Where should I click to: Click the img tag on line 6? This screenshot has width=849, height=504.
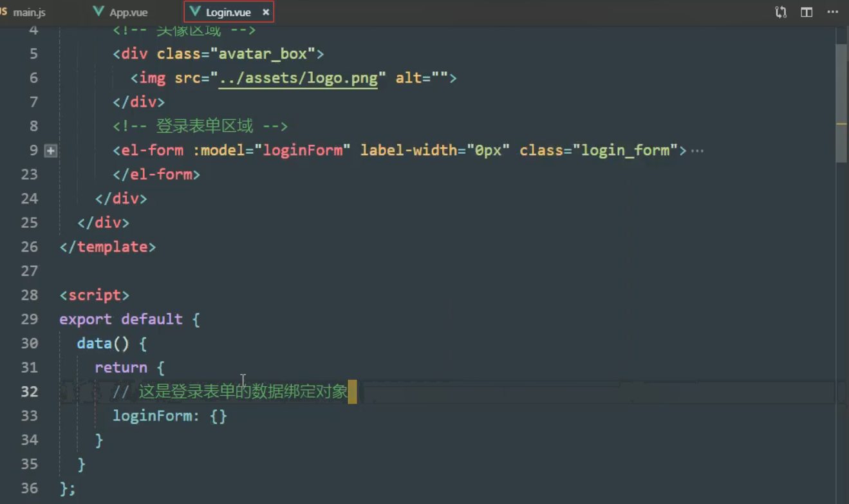(x=152, y=78)
